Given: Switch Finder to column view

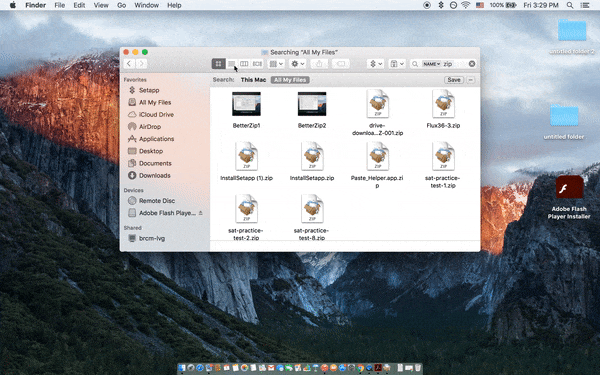Looking at the screenshot, I should 244,64.
